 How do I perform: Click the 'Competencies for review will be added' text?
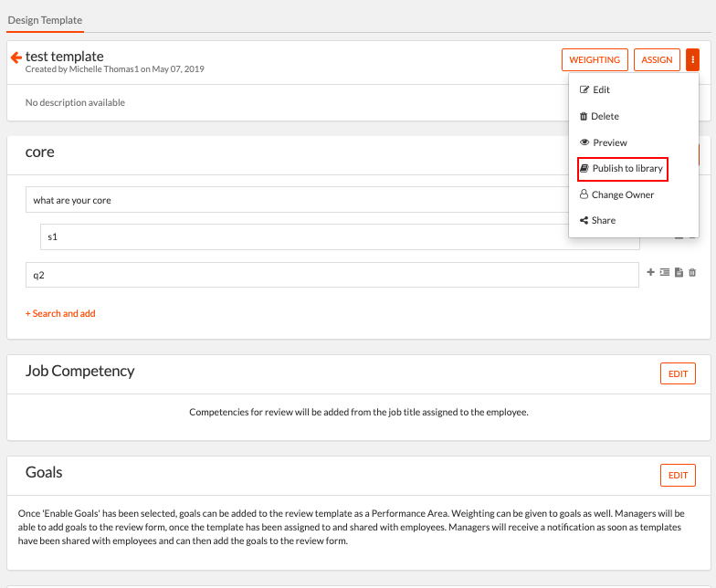(x=359, y=413)
